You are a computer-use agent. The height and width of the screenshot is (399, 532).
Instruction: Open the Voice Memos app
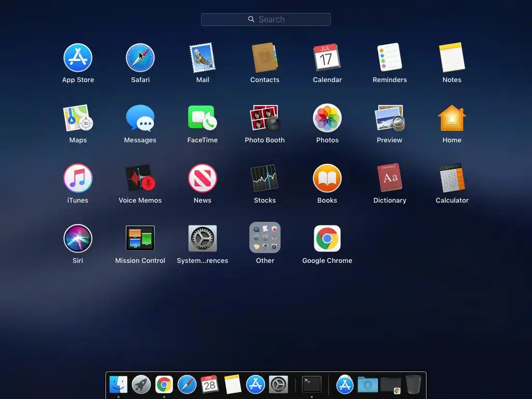pyautogui.click(x=140, y=178)
